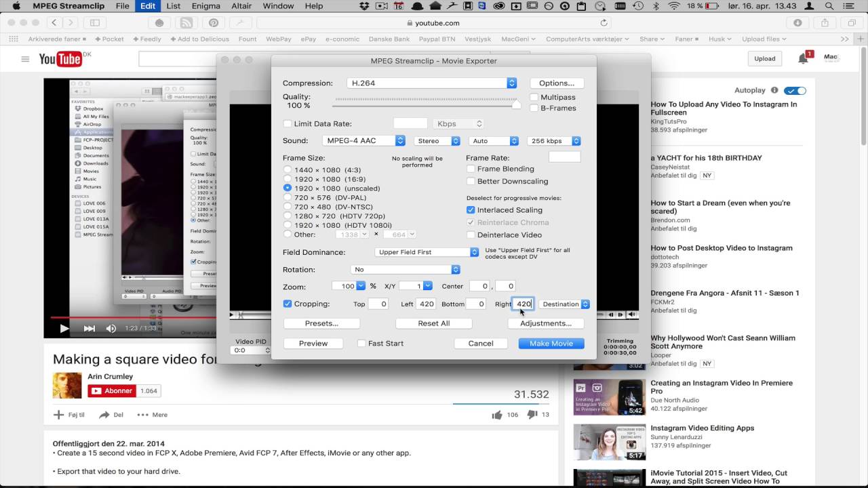
Task: Open the Auto sample rate dropdown
Action: coord(494,141)
